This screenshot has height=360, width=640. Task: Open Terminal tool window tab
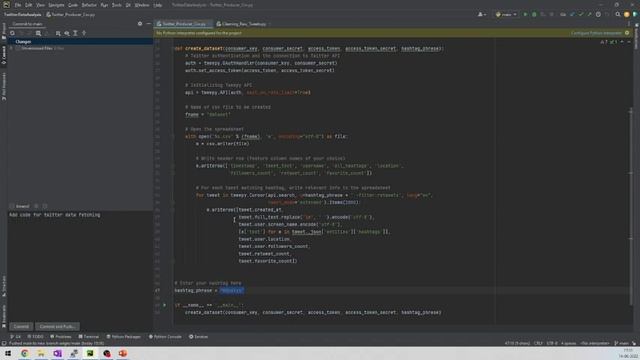pos(89,337)
